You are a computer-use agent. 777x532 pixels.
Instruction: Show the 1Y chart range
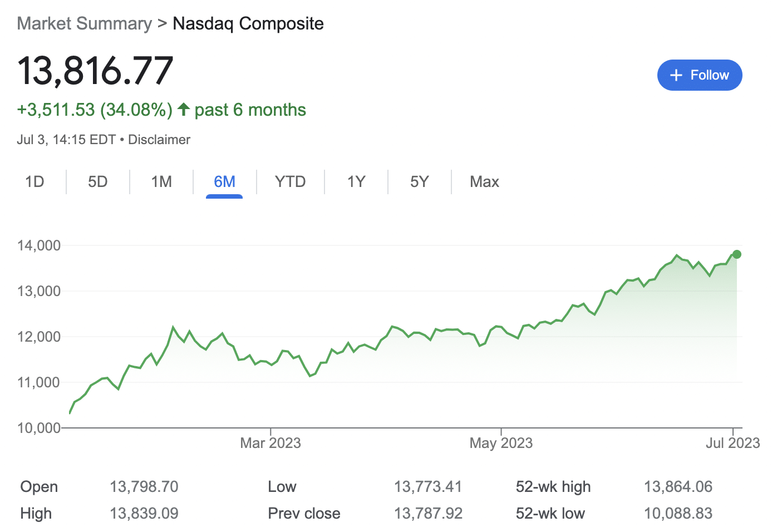coord(356,182)
